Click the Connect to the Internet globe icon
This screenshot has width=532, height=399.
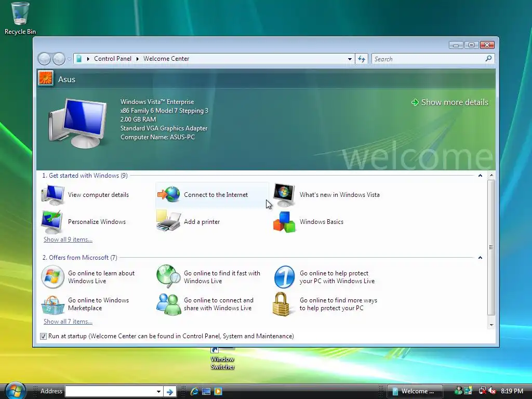[169, 195]
